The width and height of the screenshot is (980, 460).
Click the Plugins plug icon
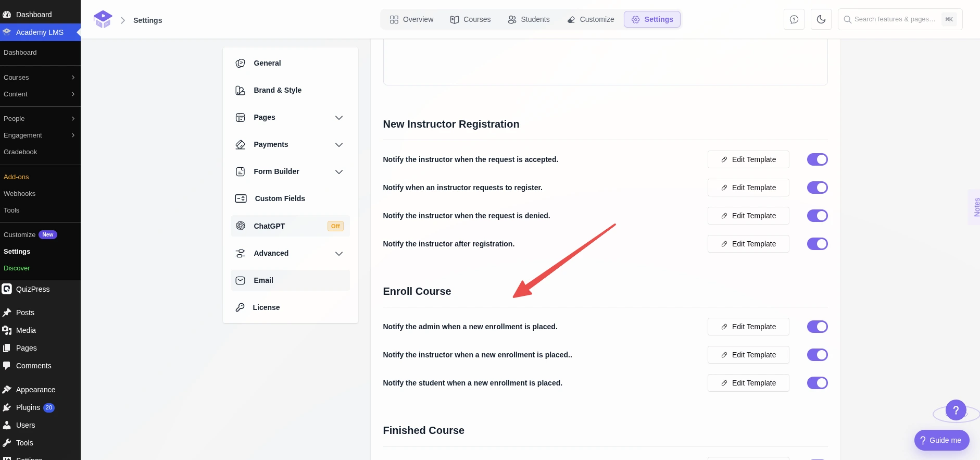pyautogui.click(x=7, y=407)
